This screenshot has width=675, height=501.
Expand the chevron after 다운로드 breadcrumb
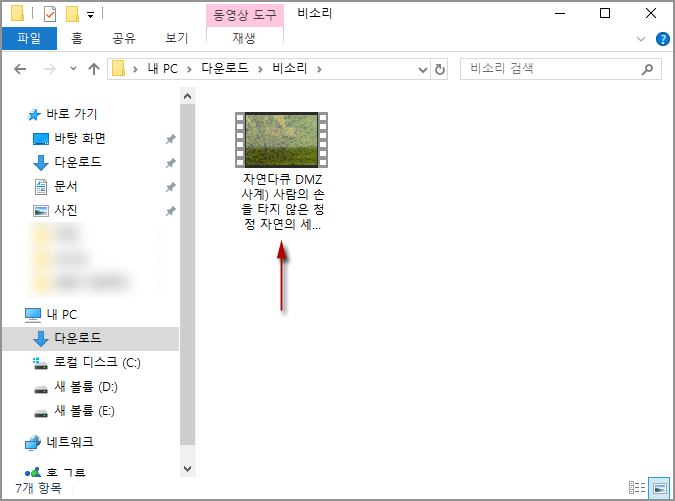[260, 69]
